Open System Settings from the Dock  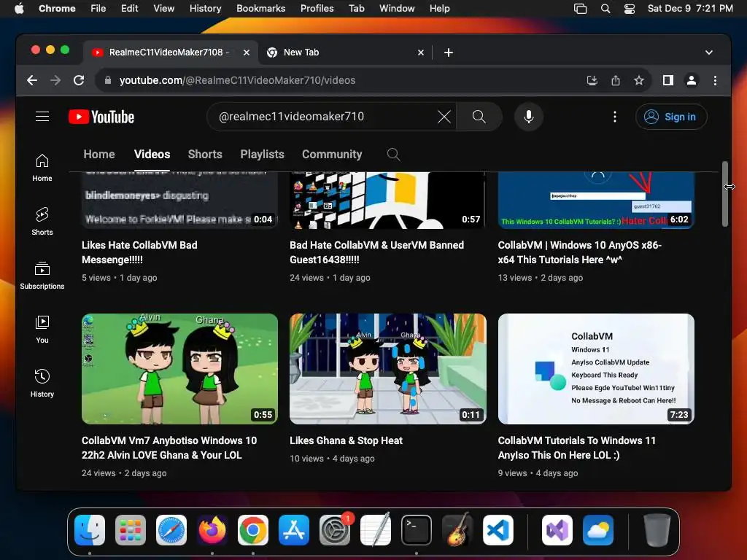(335, 530)
